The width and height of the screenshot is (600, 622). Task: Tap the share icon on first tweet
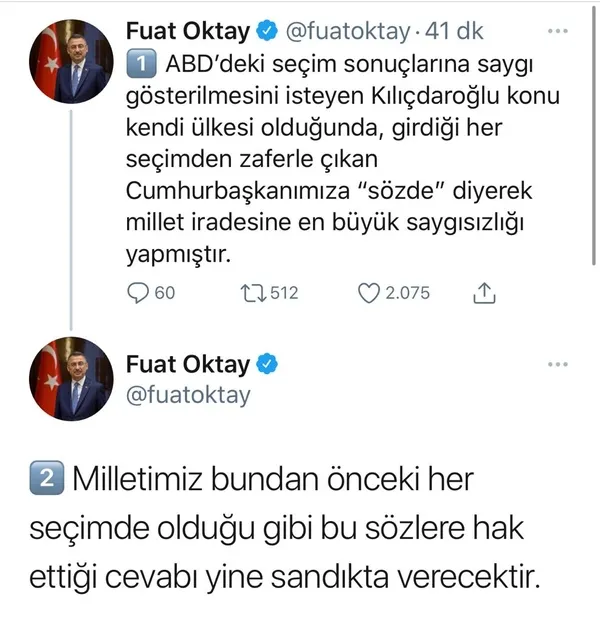click(483, 293)
